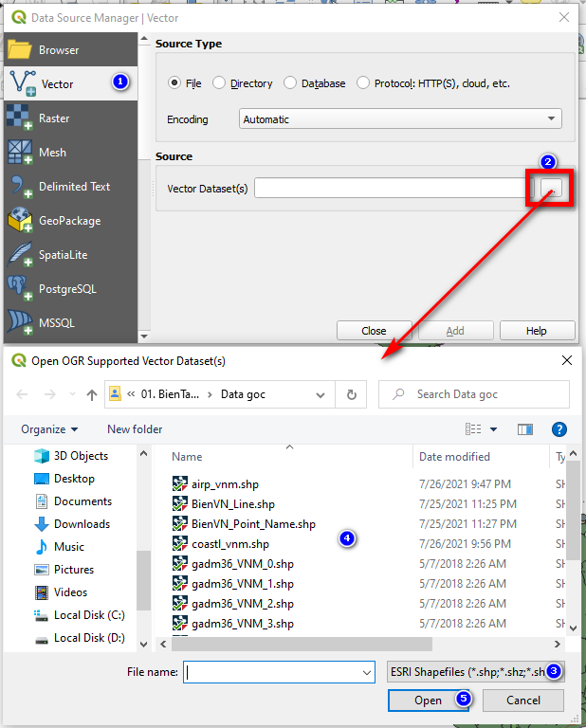The height and width of the screenshot is (728, 586).
Task: Click the MSSQL source icon
Action: point(20,322)
